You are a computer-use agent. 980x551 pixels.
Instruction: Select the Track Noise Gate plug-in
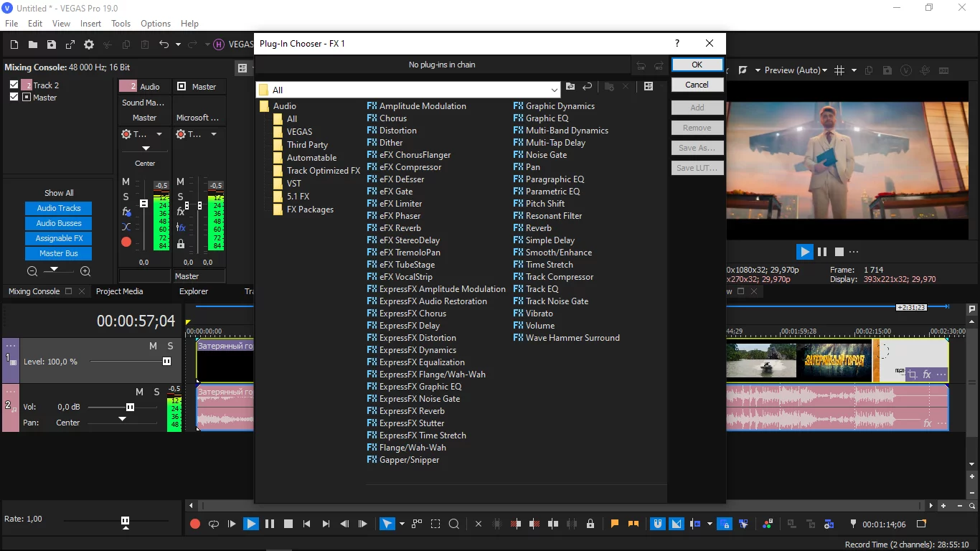pos(551,301)
